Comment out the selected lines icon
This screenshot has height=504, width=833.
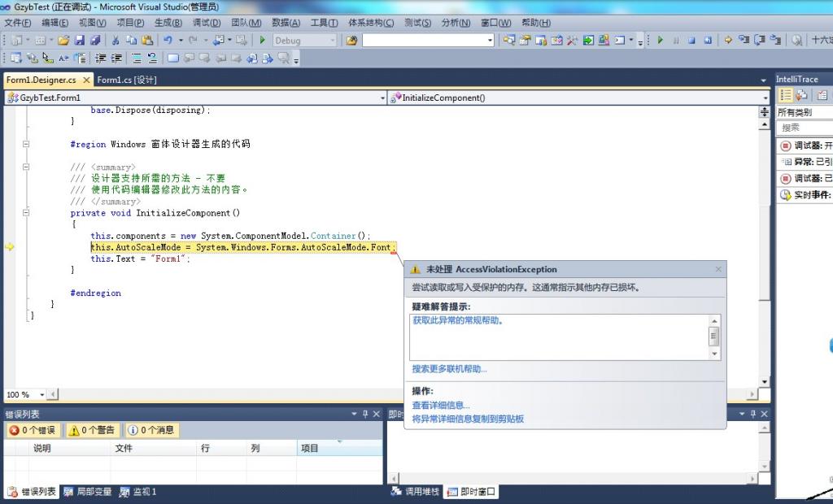pyautogui.click(x=137, y=59)
